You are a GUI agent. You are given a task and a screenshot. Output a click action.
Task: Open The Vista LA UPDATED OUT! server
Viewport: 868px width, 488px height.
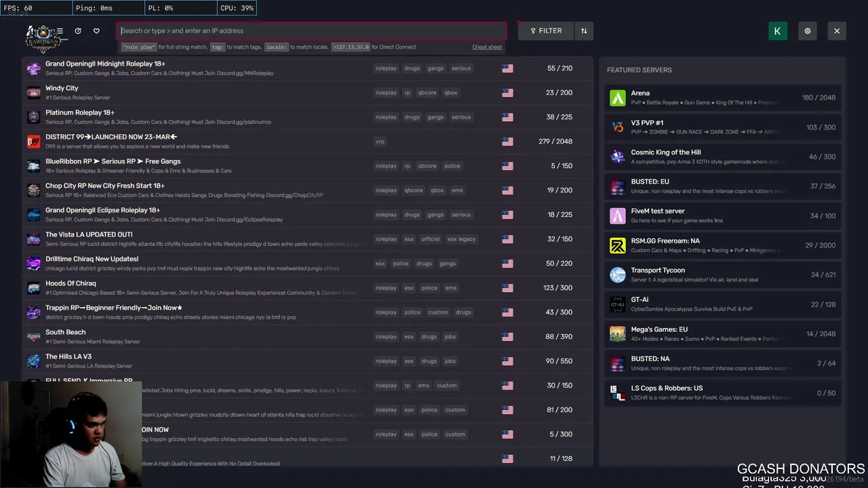pyautogui.click(x=308, y=239)
